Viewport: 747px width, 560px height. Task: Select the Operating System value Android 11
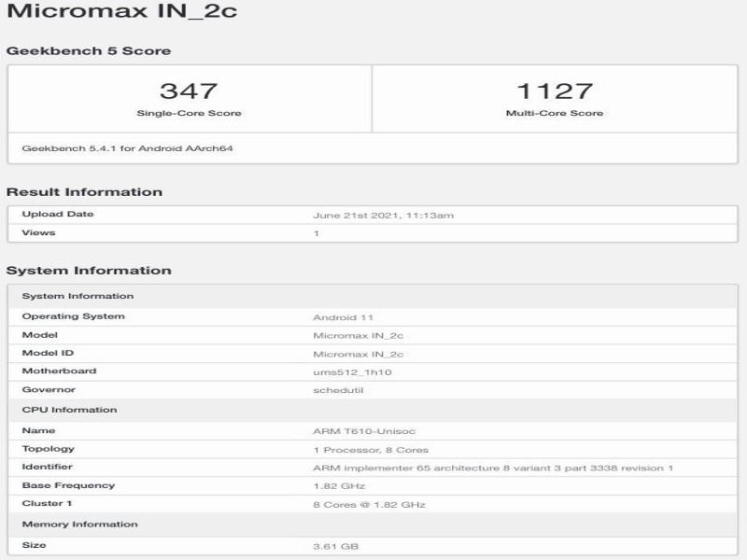click(346, 316)
